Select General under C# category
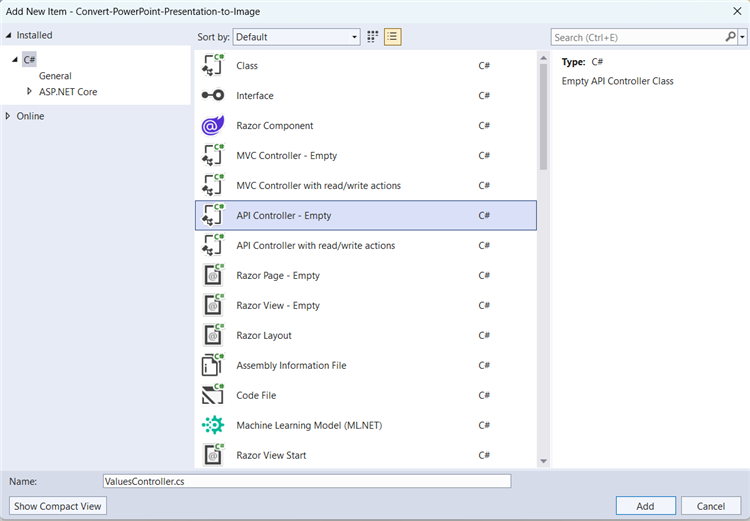This screenshot has width=750, height=521. click(55, 76)
